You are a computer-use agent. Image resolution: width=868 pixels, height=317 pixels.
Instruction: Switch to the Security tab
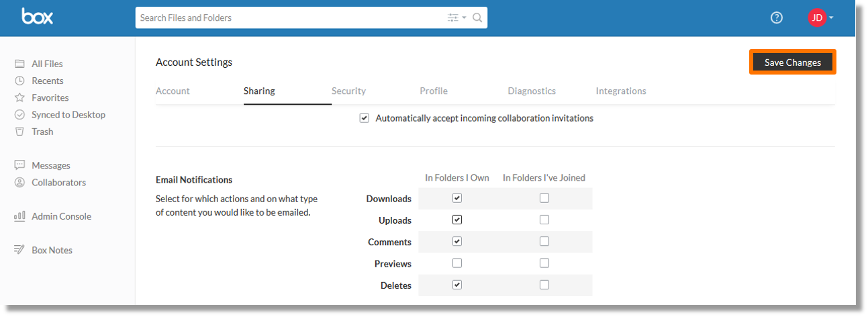coord(348,91)
